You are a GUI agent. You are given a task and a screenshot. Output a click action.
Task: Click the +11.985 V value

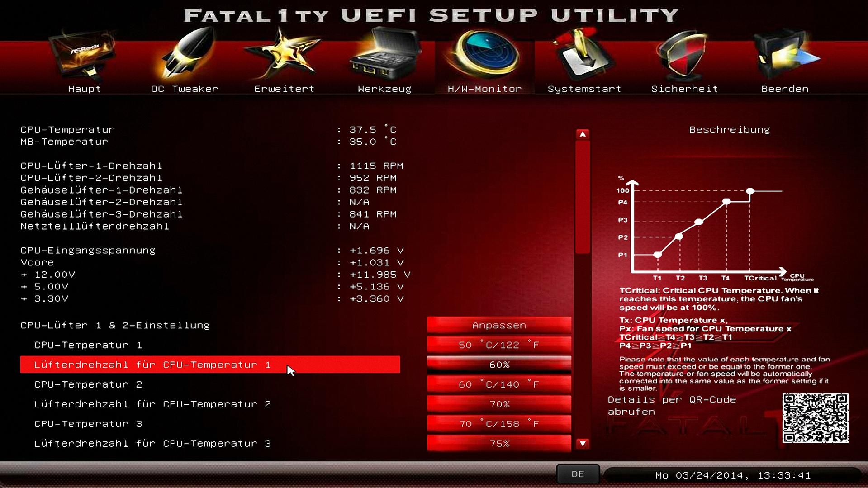[380, 275]
